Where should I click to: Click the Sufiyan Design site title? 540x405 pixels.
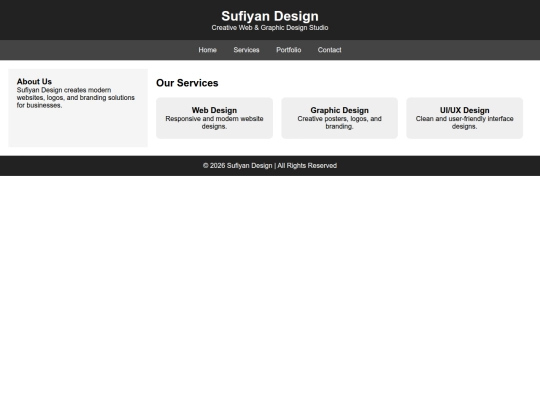coord(270,16)
